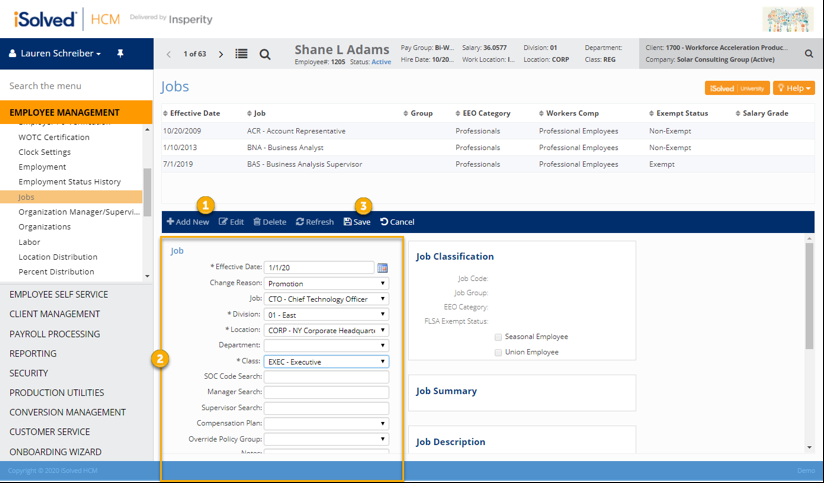Screen dimensions: 824x483
Task: Select the BAS - Business Analysis Supervisor row
Action: coord(488,164)
